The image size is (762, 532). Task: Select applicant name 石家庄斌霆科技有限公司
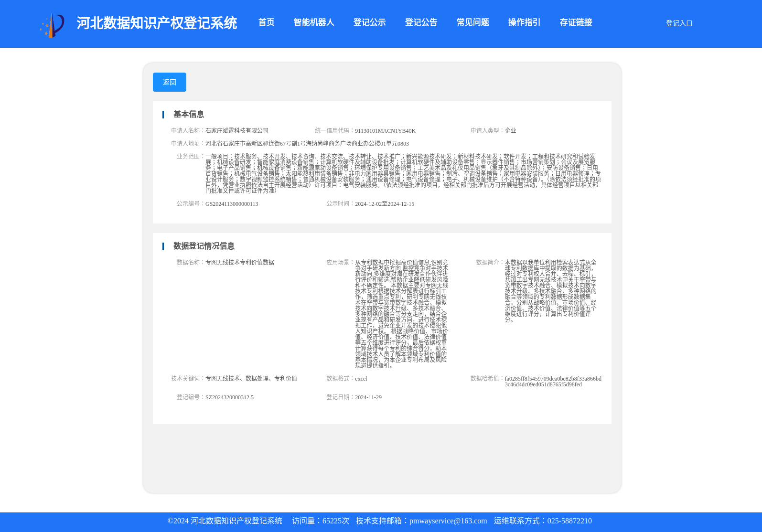click(x=237, y=130)
